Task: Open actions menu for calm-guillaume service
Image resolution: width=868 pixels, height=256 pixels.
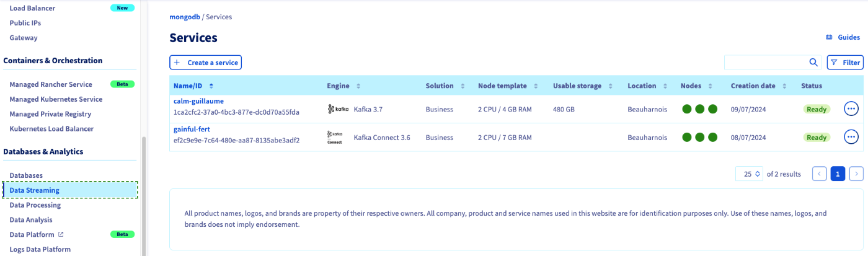Action: point(851,109)
